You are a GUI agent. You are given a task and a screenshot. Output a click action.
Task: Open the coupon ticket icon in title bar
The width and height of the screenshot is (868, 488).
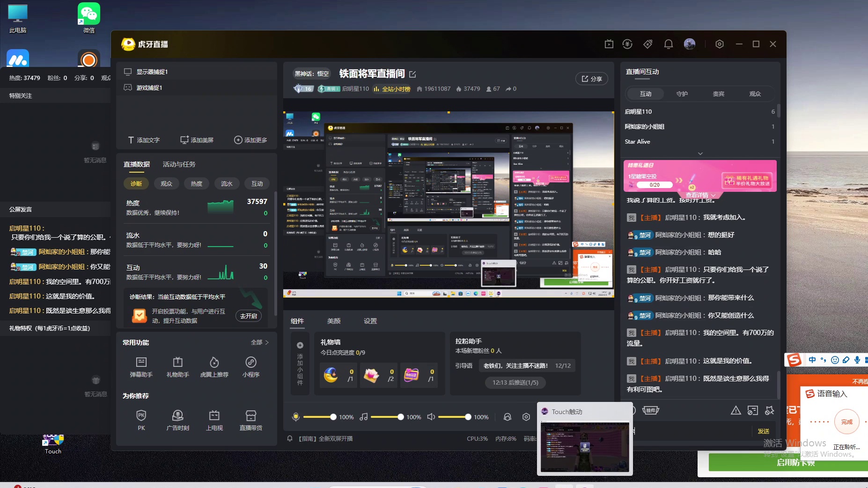click(648, 44)
